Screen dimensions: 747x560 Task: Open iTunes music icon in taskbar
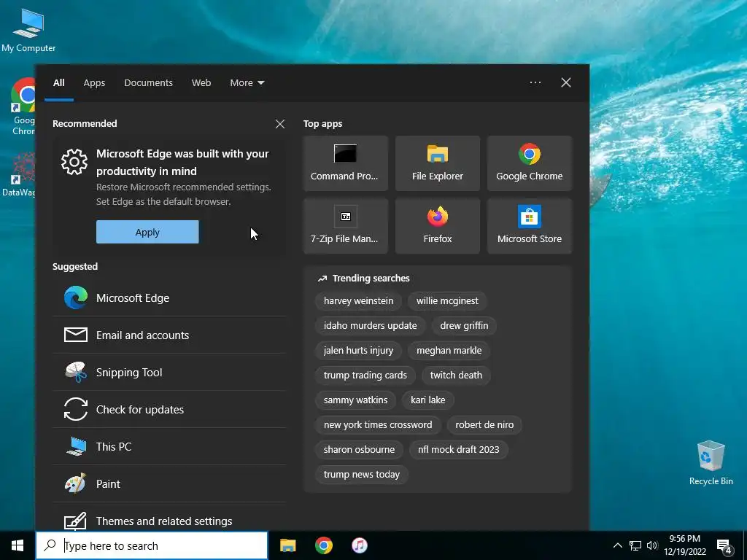click(x=360, y=545)
